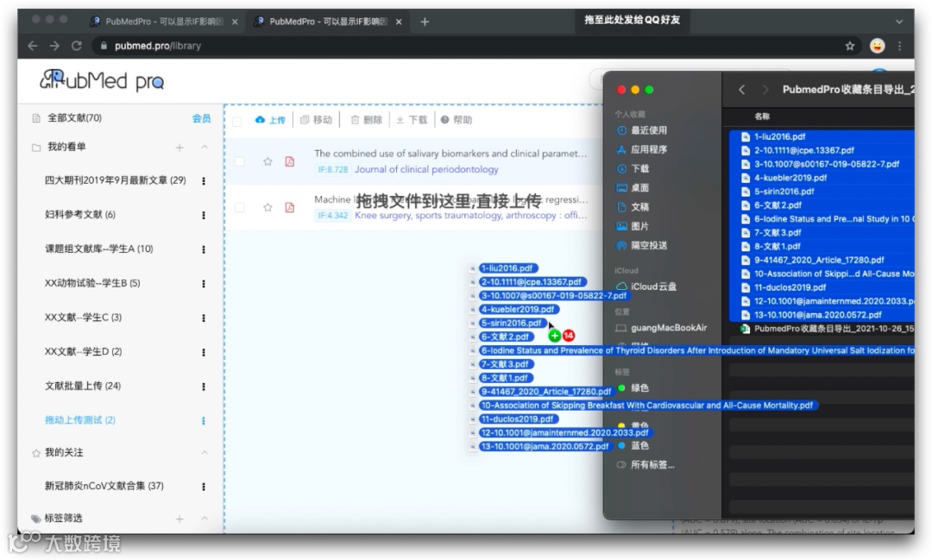Open the 文献批量上传 (24) list
The height and width of the screenshot is (560, 932).
(83, 386)
